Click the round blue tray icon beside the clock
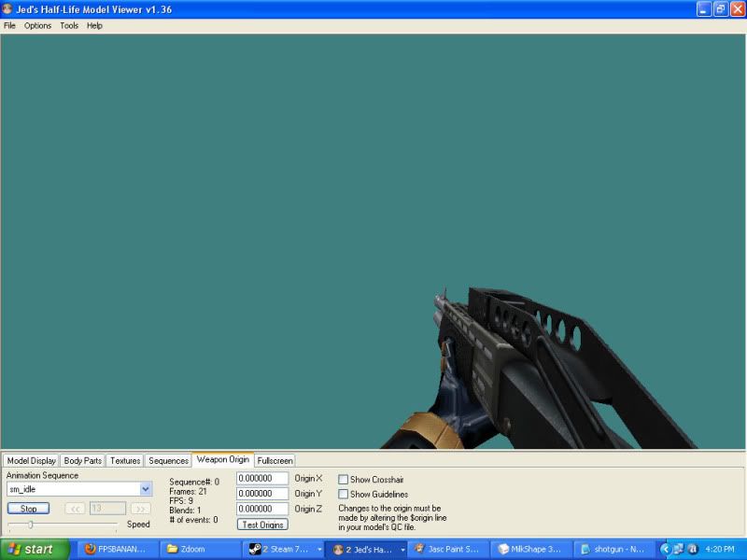This screenshot has height=560, width=747. point(693,549)
